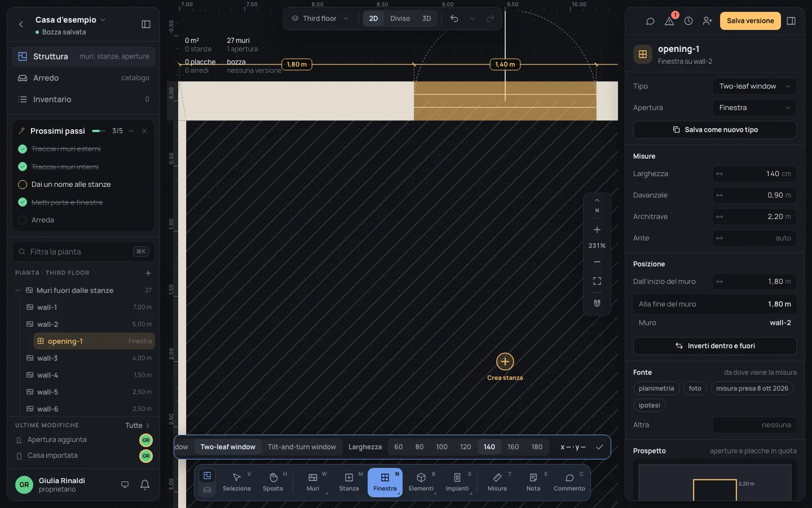Select the Seleziona pointer tool
The height and width of the screenshot is (508, 812).
[237, 483]
